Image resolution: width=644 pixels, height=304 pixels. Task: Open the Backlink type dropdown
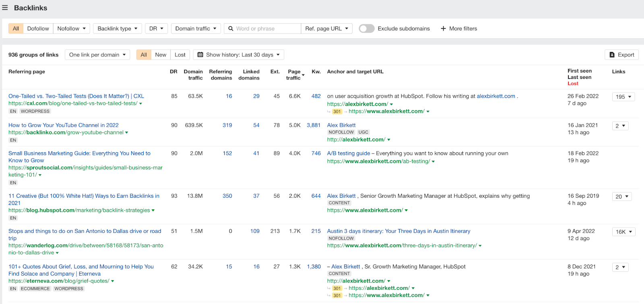tap(117, 29)
